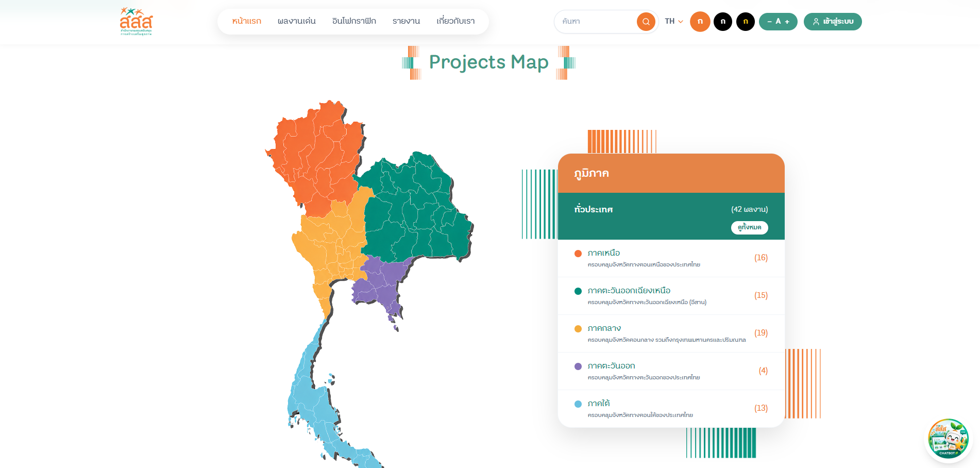Decrease font size with the minus sign
This screenshot has width=980, height=468.
click(x=769, y=22)
